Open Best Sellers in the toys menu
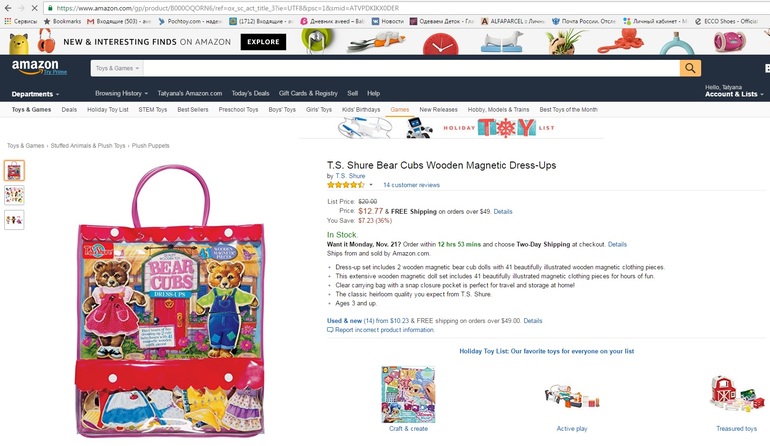This screenshot has height=446, width=770. tap(193, 109)
